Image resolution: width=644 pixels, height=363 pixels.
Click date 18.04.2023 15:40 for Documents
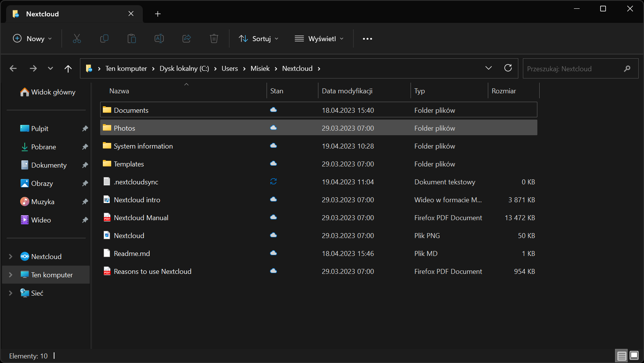pyautogui.click(x=348, y=110)
